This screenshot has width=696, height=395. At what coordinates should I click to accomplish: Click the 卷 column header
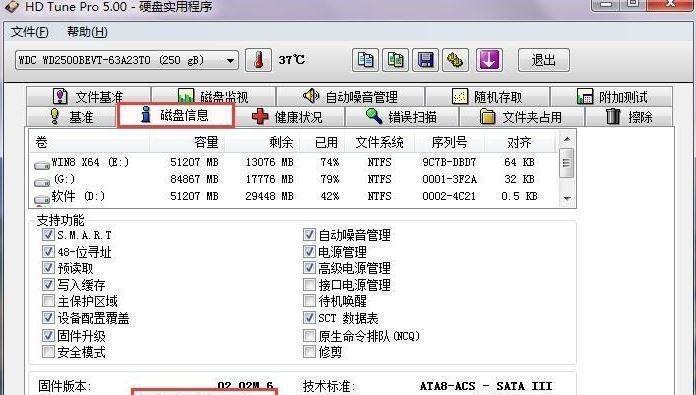(x=90, y=142)
